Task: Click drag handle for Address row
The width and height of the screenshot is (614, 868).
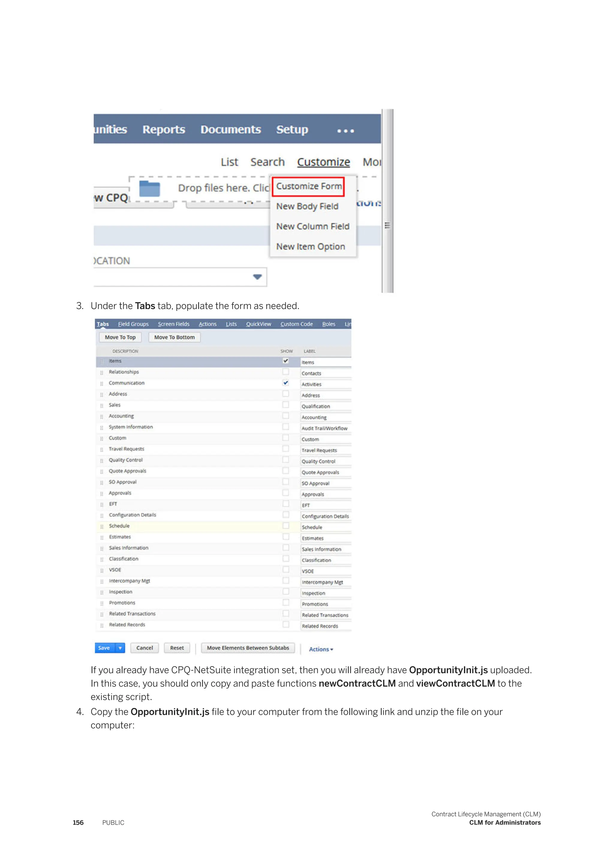Action: click(102, 395)
